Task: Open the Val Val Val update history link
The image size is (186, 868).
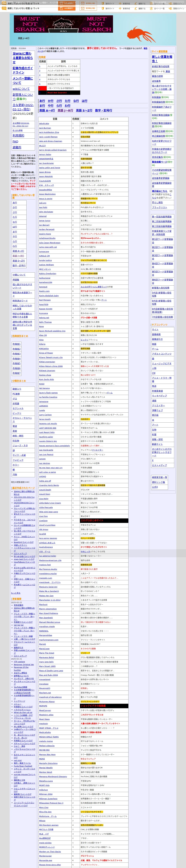Action: 19,625
